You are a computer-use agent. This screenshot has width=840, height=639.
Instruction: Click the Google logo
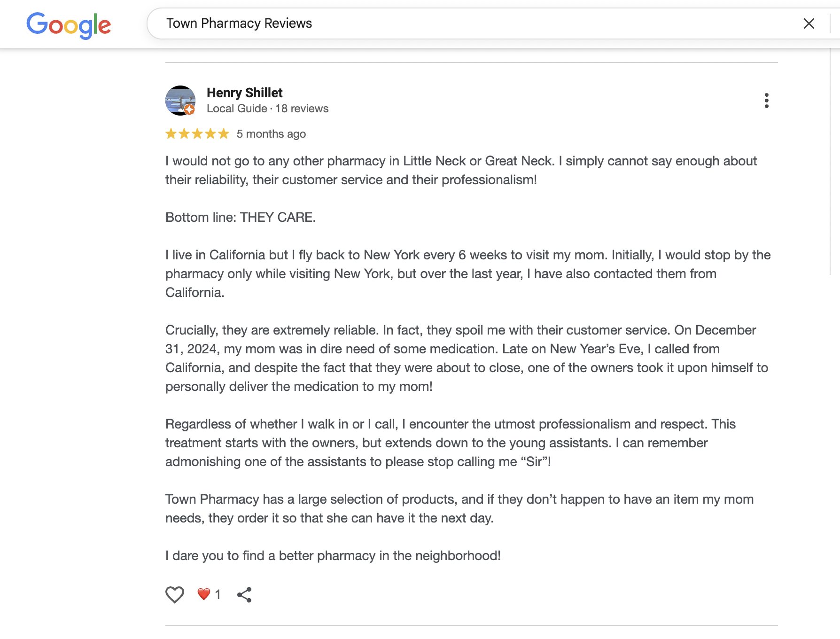click(x=69, y=24)
